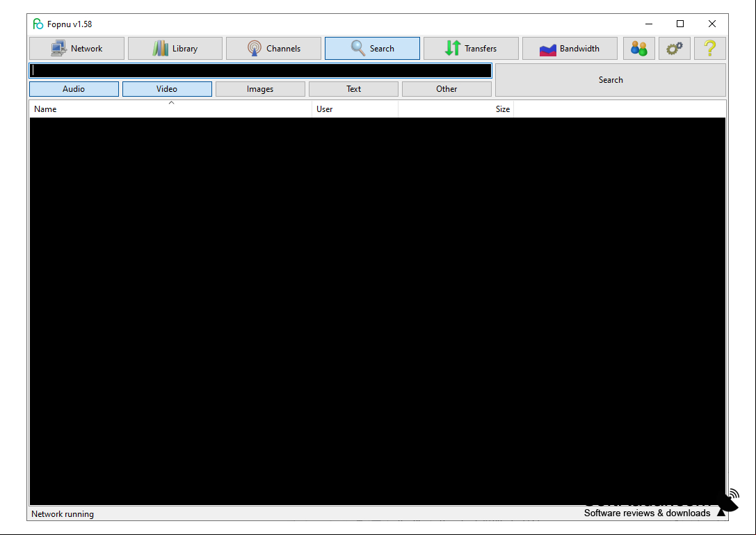Toggle the Audio file type filter
Screen dimensions: 756x535
pos(74,89)
